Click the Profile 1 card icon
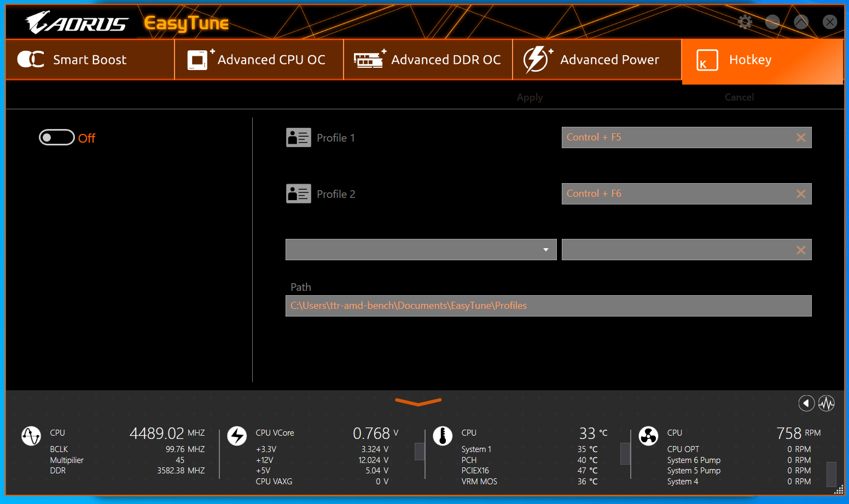This screenshot has height=504, width=849. coord(298,138)
